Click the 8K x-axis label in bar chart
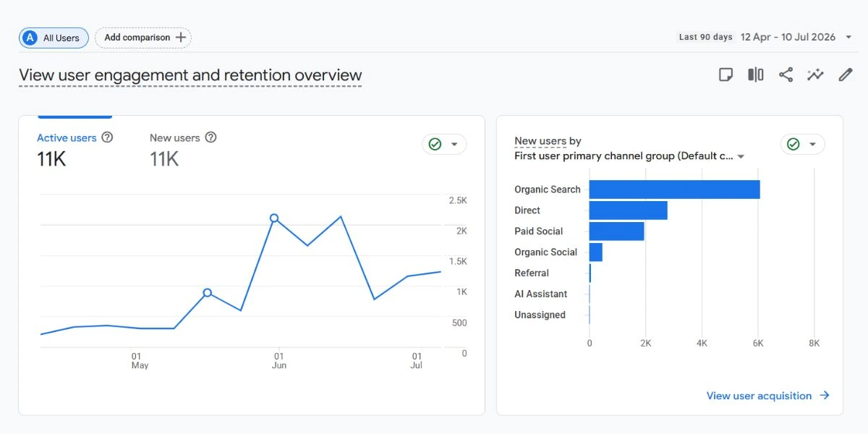Screen dimensions: 868x434 [814, 344]
